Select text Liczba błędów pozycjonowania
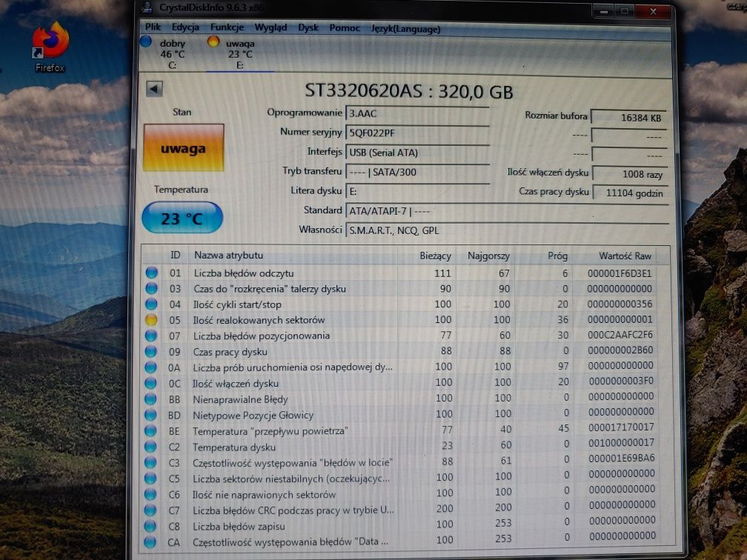The height and width of the screenshot is (560, 747). point(261,336)
